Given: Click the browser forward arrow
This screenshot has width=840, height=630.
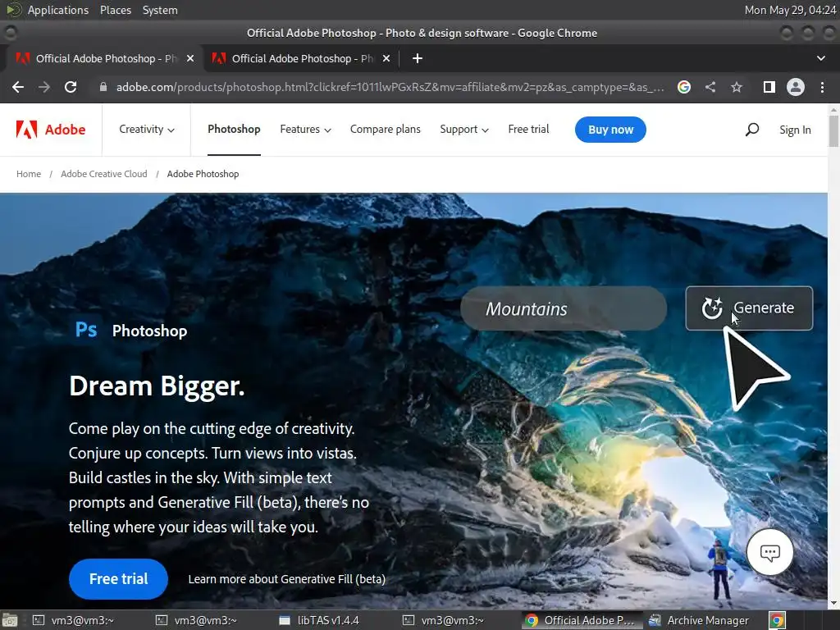Looking at the screenshot, I should (x=44, y=87).
